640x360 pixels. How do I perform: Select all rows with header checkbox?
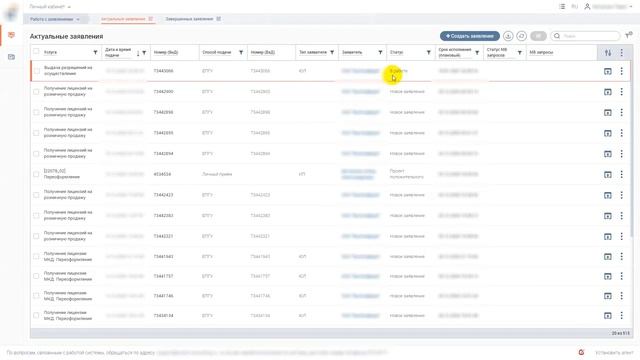coord(36,51)
